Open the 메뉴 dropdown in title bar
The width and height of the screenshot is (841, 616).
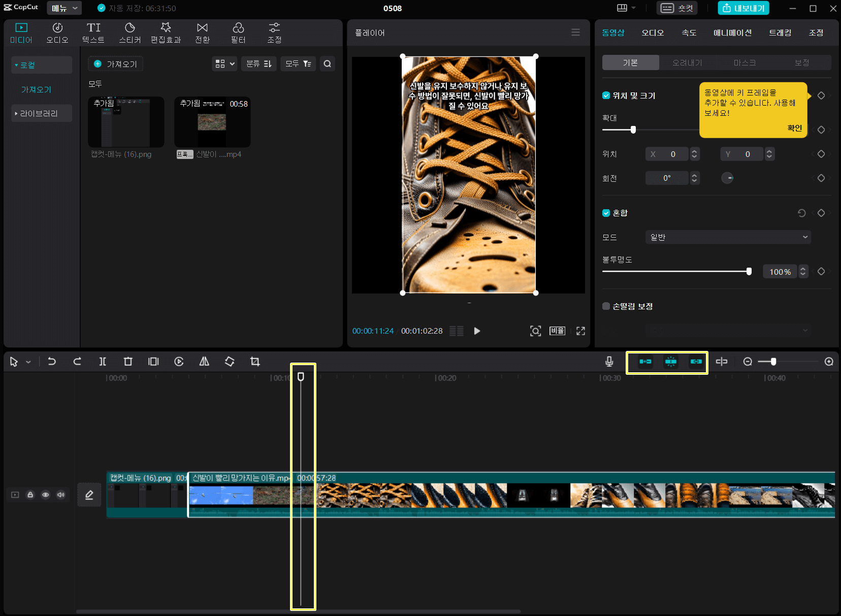64,8
